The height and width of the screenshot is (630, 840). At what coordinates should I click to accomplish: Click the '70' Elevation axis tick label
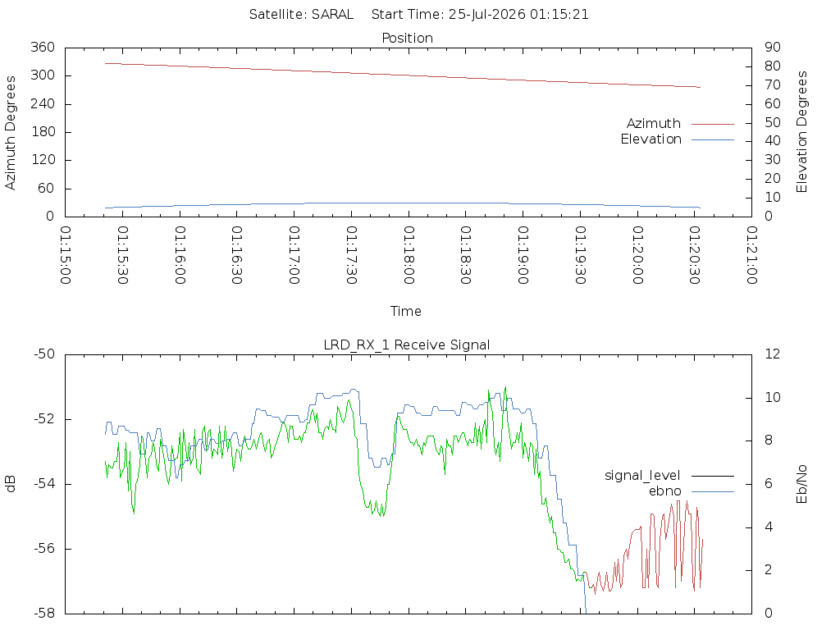tap(773, 85)
